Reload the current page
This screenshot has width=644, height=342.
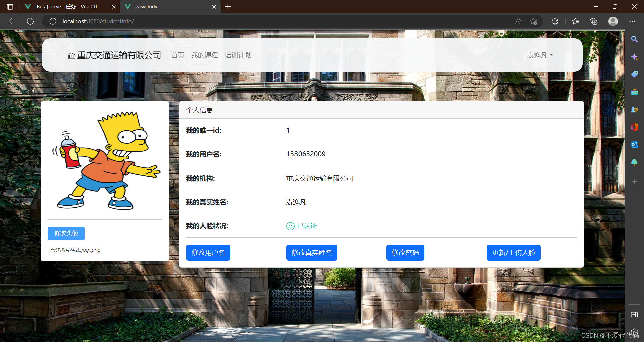click(x=30, y=21)
